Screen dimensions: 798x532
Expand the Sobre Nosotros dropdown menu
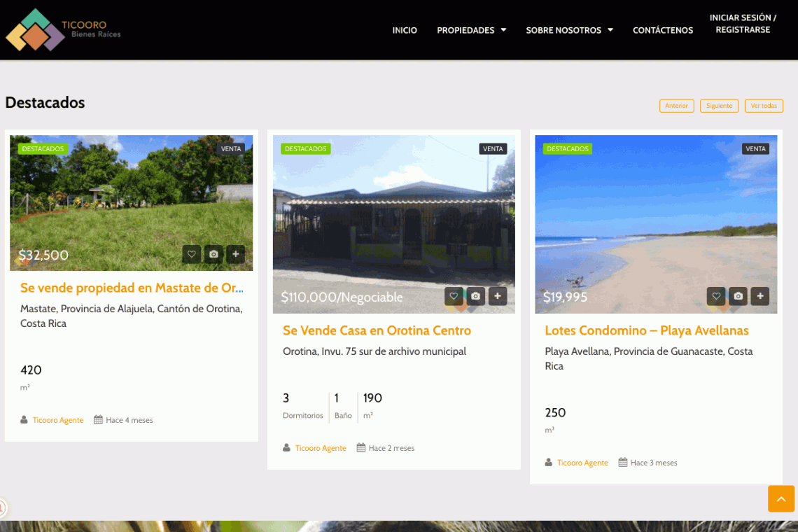[569, 30]
